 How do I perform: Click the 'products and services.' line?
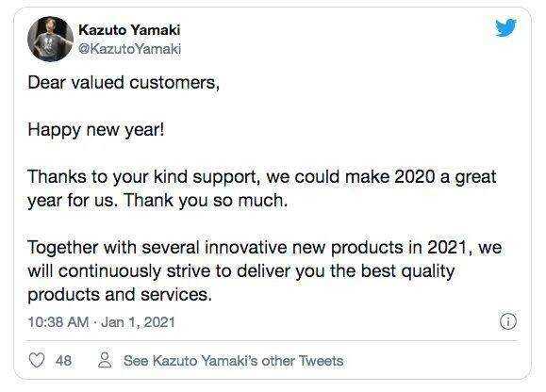[120, 295]
